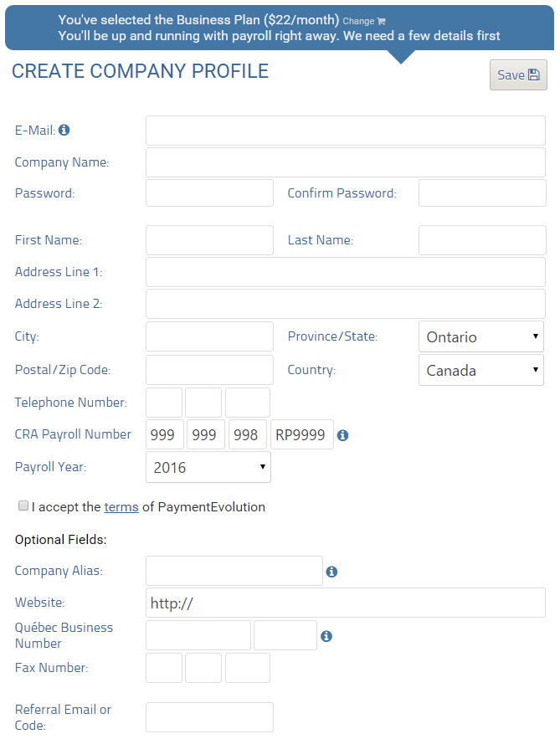Click the Québec Business Number info icon

click(326, 636)
